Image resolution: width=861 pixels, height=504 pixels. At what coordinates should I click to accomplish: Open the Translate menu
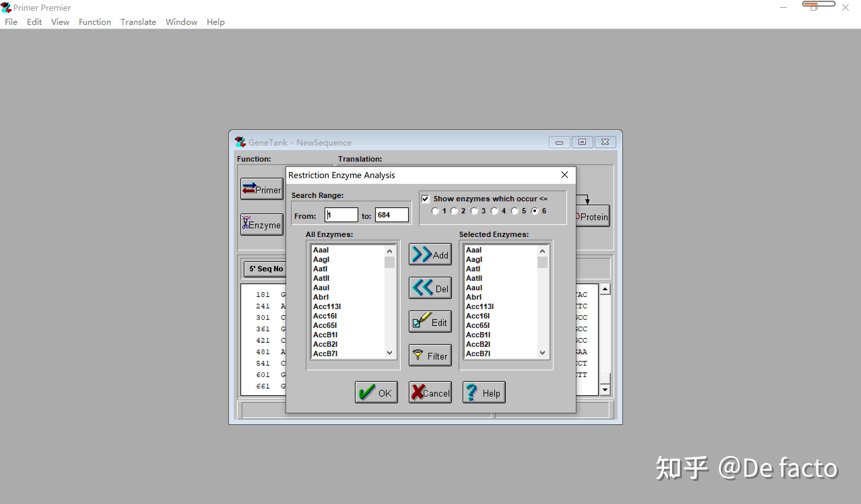tap(138, 22)
